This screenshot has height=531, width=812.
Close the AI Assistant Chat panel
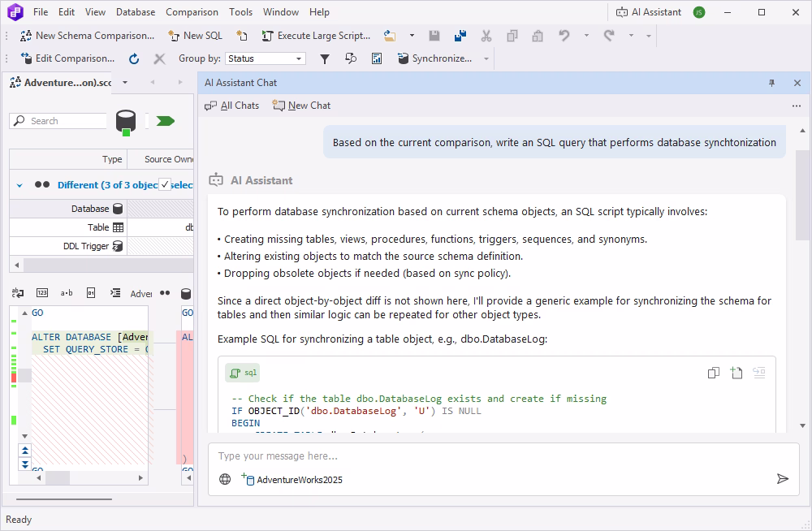coord(797,83)
